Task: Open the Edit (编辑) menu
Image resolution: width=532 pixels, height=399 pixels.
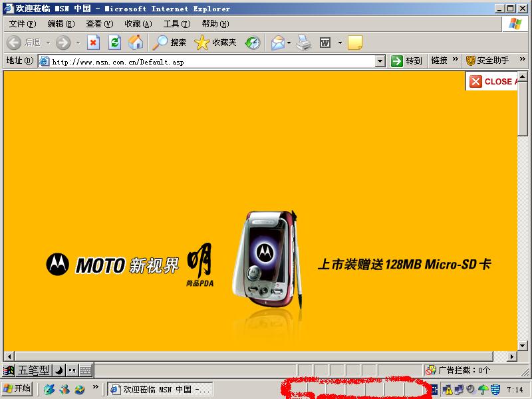Action: pos(61,24)
